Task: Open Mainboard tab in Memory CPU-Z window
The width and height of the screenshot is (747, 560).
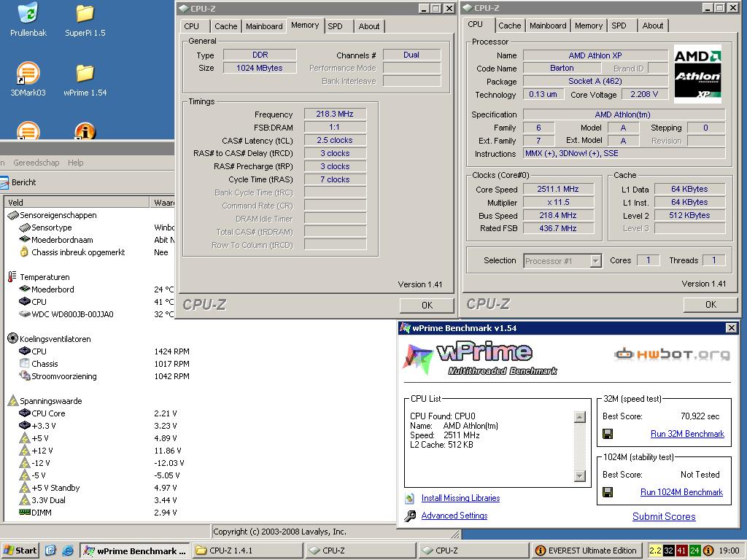Action: (x=264, y=26)
